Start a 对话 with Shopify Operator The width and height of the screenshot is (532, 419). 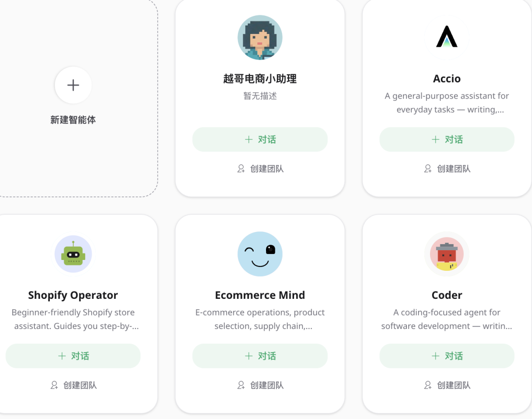pyautogui.click(x=73, y=356)
